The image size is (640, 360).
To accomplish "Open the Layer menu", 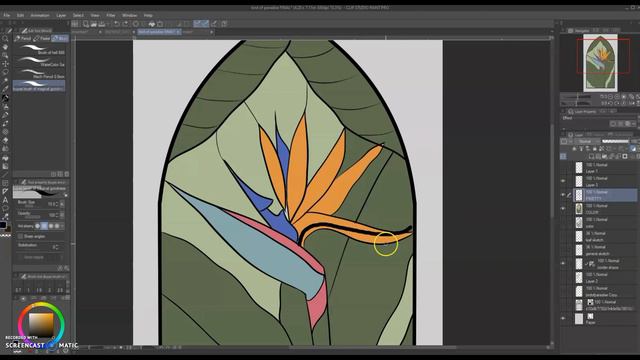I will pos(61,16).
